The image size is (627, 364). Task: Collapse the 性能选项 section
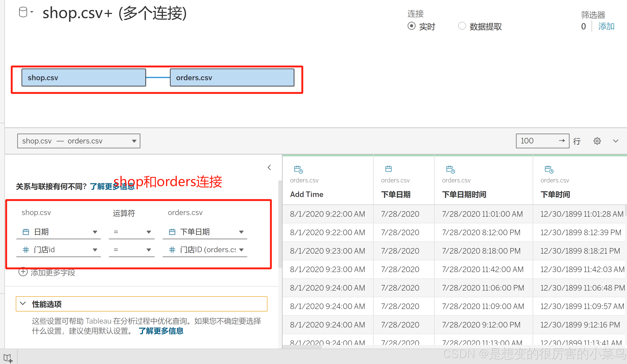(23, 304)
